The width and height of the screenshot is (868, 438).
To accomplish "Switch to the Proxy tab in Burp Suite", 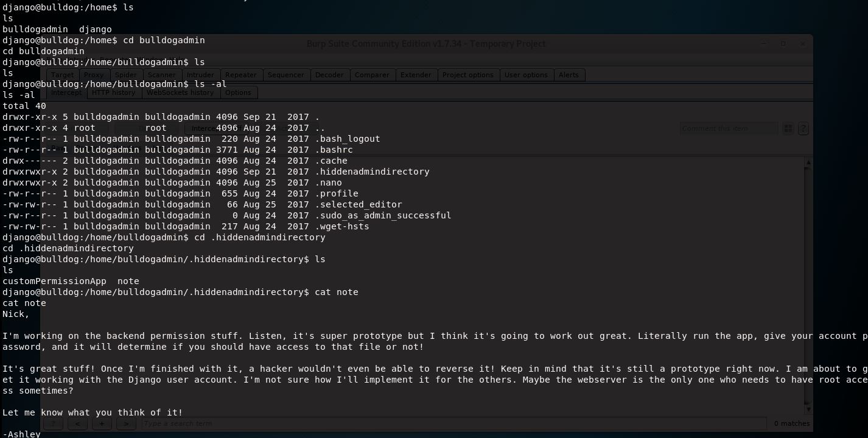I will (x=94, y=75).
